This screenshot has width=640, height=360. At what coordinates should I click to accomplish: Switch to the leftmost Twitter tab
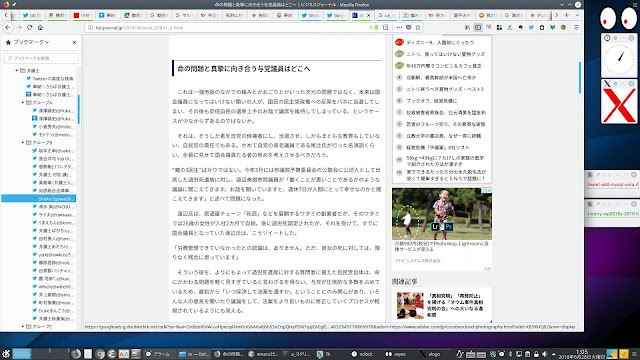pyautogui.click(x=31, y=15)
